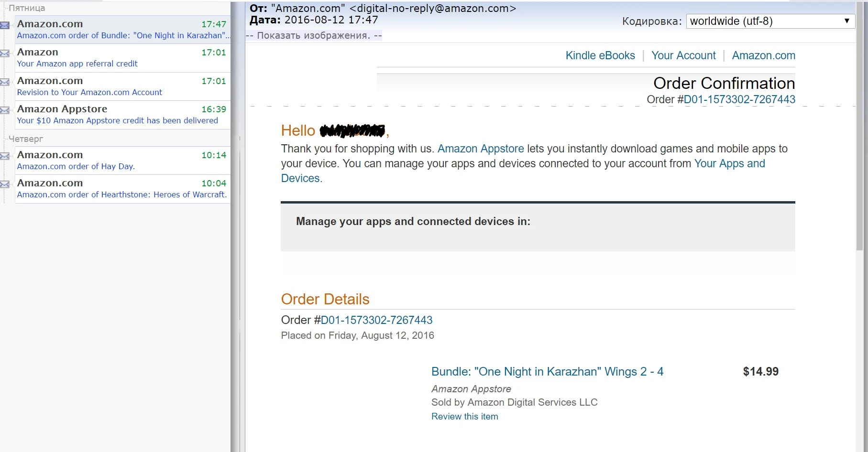The image size is (868, 452).
Task: Open email about Bundle One Night in Karazhan
Action: click(x=123, y=30)
